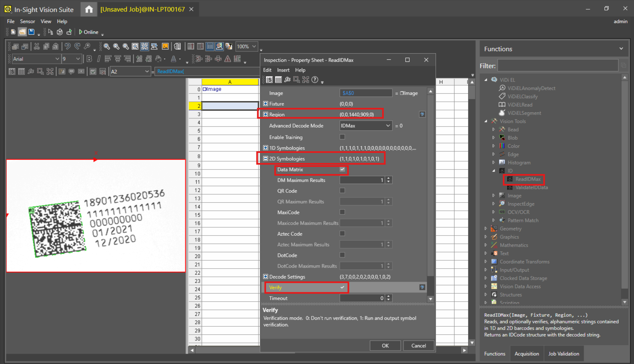Open the File menu

11,21
